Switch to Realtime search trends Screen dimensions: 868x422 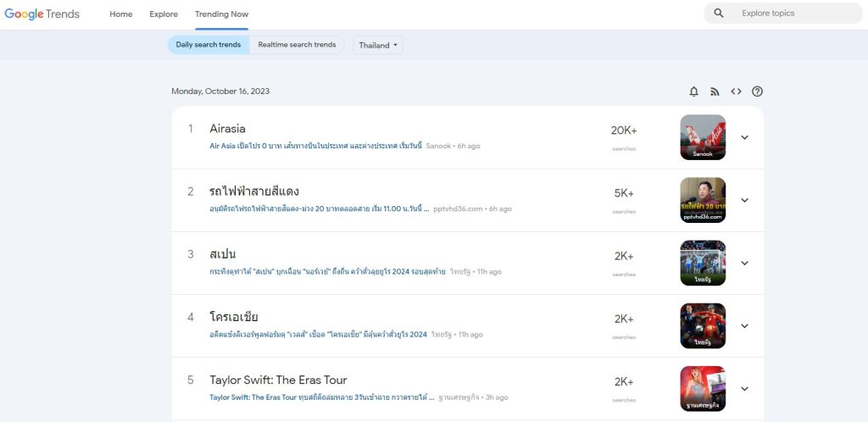click(x=297, y=45)
